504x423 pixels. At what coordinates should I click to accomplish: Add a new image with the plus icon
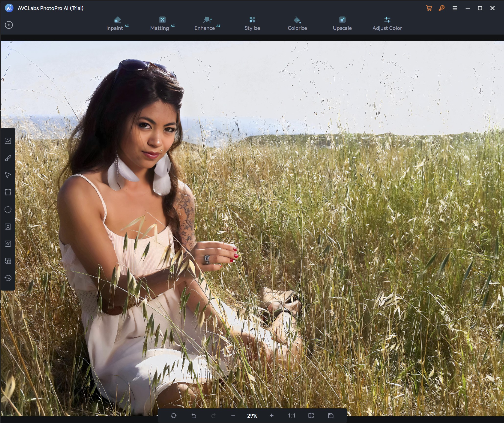tap(9, 25)
